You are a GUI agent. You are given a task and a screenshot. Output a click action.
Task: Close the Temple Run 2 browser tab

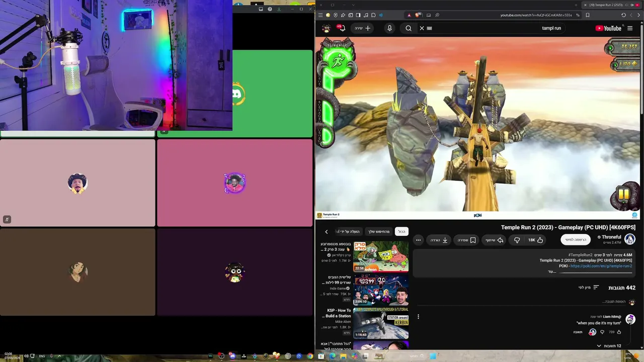(585, 5)
